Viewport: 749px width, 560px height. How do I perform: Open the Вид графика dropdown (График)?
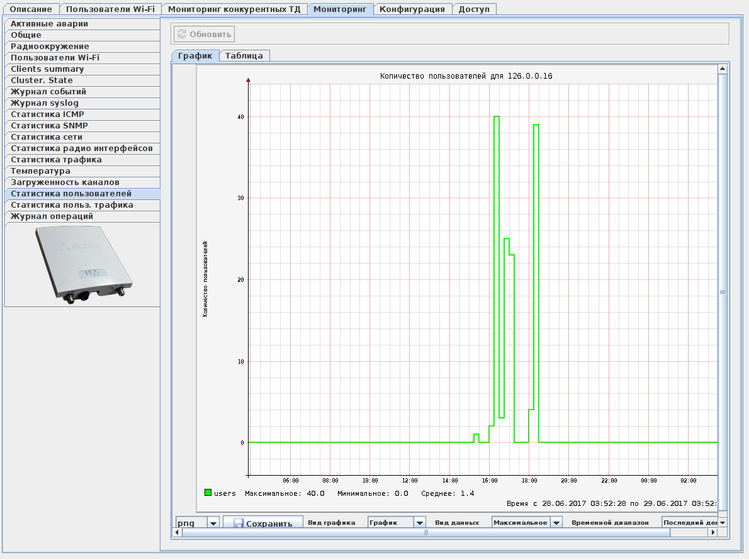tap(420, 522)
